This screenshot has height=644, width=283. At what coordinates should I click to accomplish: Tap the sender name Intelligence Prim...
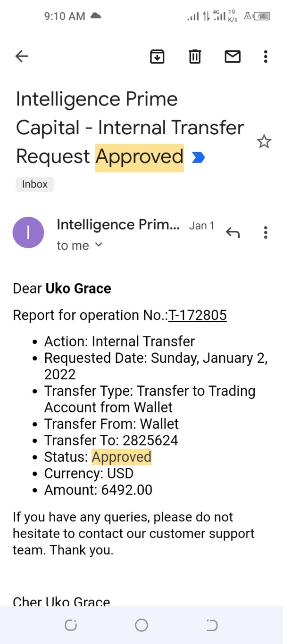point(118,225)
